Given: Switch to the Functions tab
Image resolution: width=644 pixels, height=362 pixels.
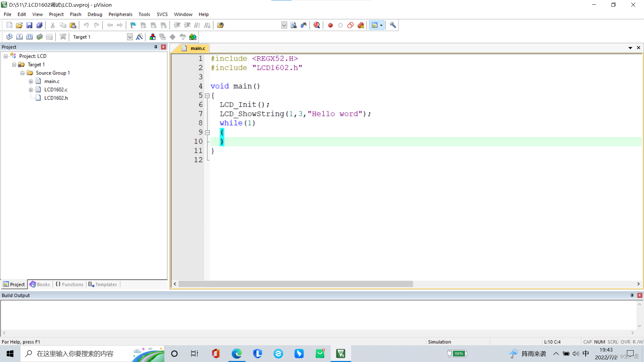Looking at the screenshot, I should point(69,284).
